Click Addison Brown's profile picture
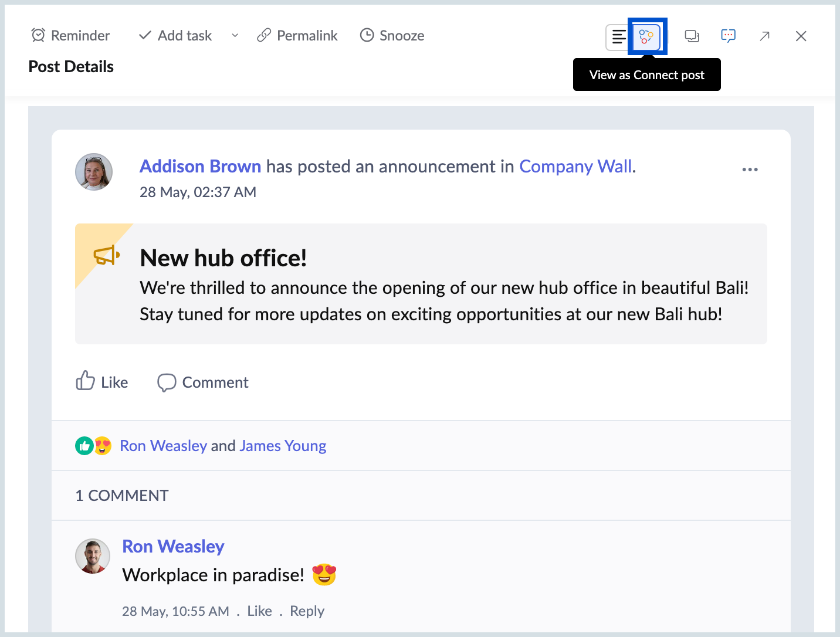The width and height of the screenshot is (840, 637). (94, 172)
